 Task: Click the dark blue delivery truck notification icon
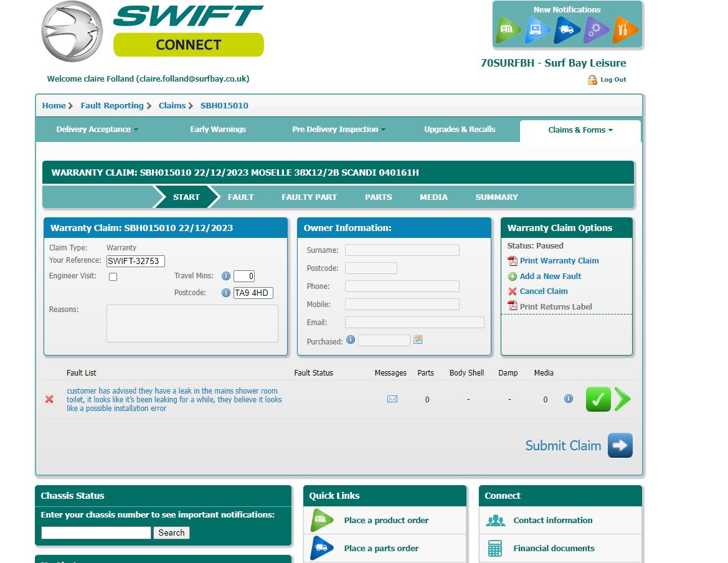click(567, 30)
